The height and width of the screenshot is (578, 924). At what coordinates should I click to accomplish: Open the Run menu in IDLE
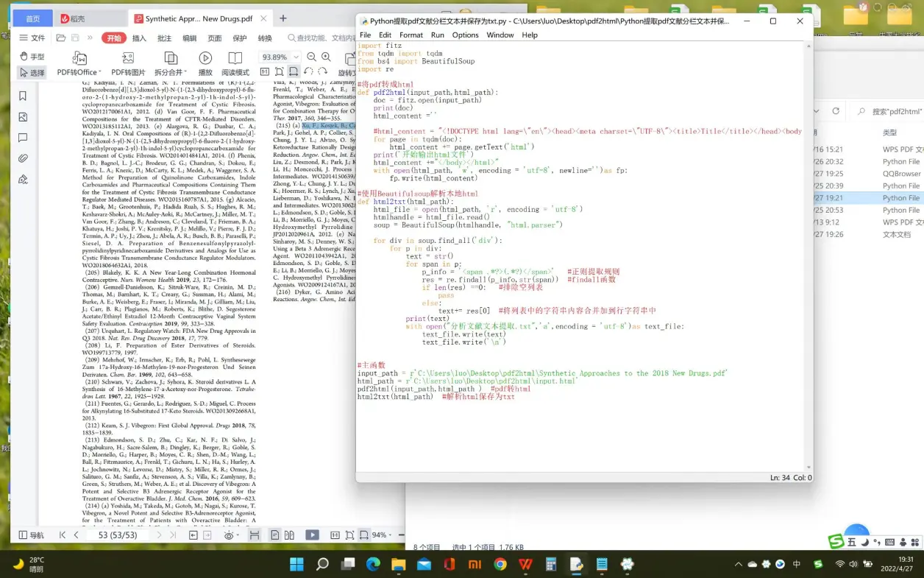(438, 35)
